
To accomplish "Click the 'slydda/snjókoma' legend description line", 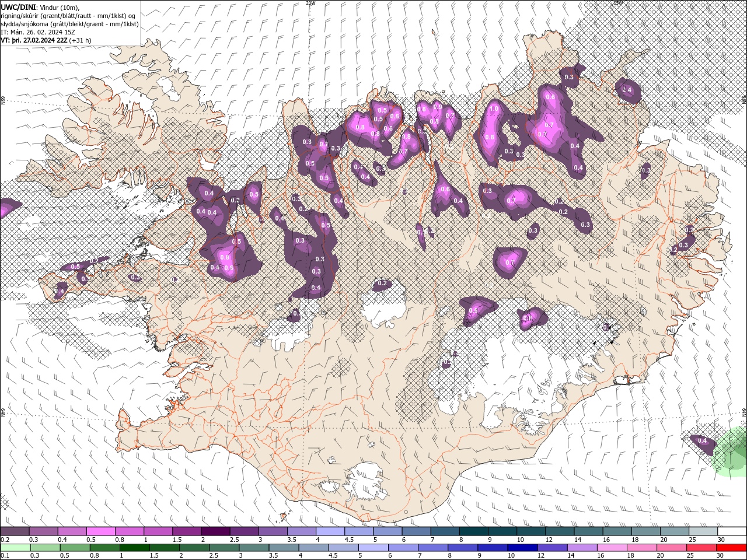I will (x=69, y=23).
